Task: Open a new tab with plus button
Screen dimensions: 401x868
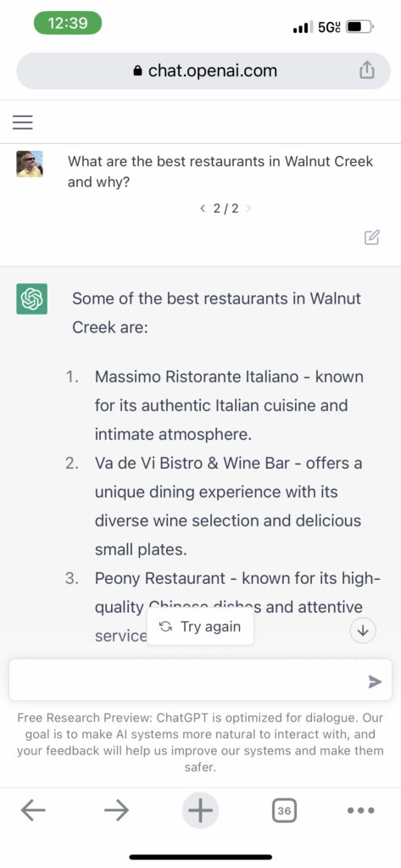Action: coord(200,811)
